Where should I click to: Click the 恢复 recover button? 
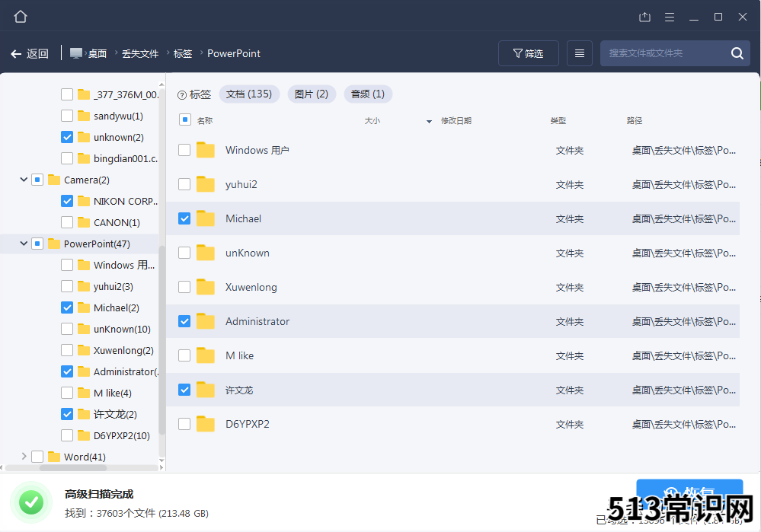tap(689, 495)
